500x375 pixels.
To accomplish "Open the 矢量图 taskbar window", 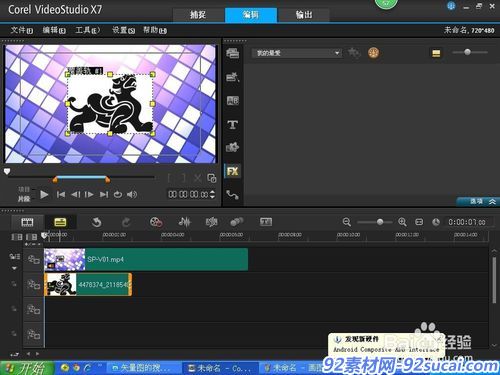I will point(143,368).
